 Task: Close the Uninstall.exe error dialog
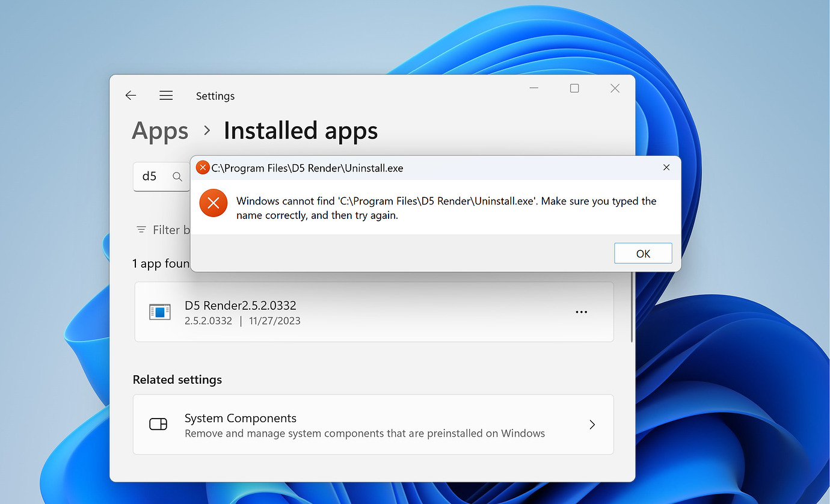(666, 168)
